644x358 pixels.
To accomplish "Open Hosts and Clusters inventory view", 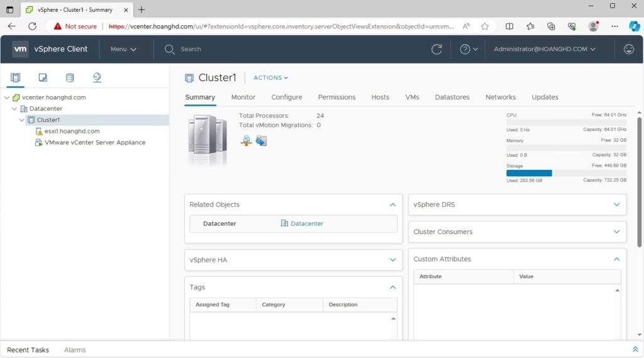I will (16, 77).
